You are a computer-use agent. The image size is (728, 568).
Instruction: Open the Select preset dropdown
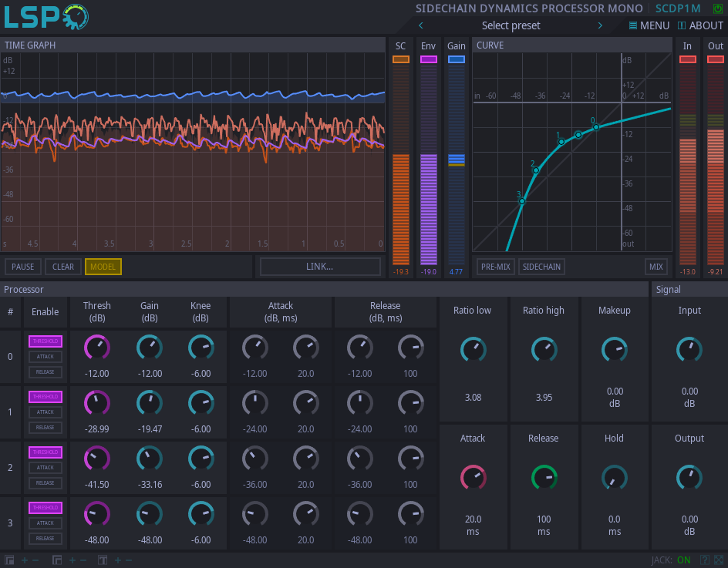(x=511, y=25)
